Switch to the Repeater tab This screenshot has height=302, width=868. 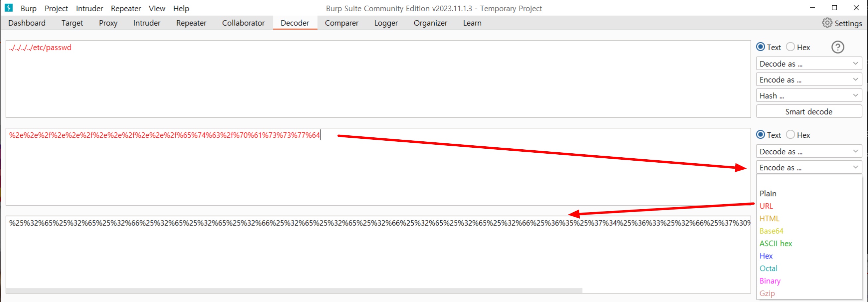click(191, 23)
